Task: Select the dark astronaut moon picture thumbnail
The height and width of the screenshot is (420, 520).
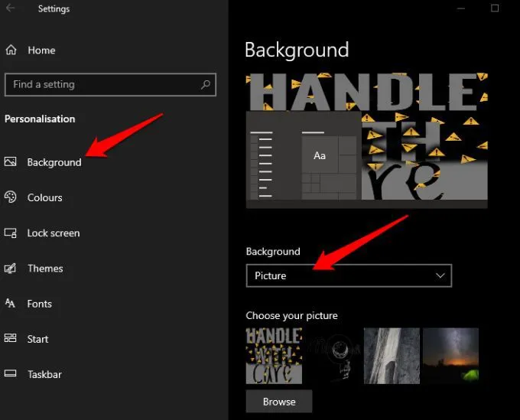Action: [333, 356]
